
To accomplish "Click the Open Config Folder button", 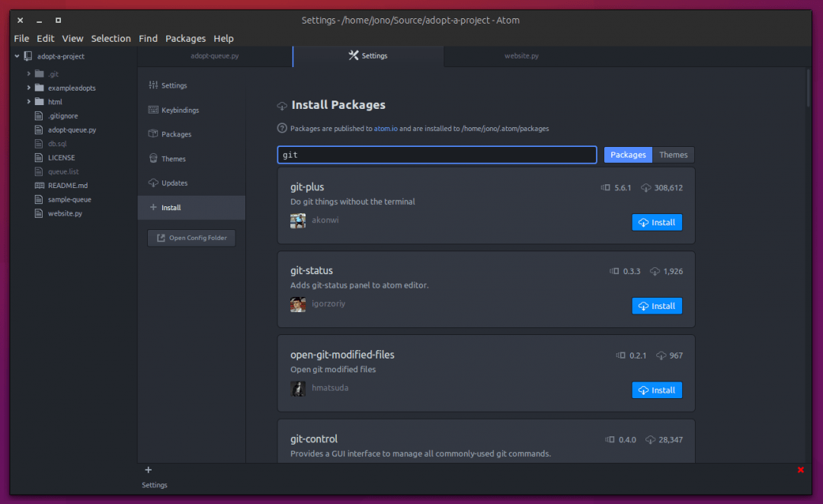I will tap(191, 238).
